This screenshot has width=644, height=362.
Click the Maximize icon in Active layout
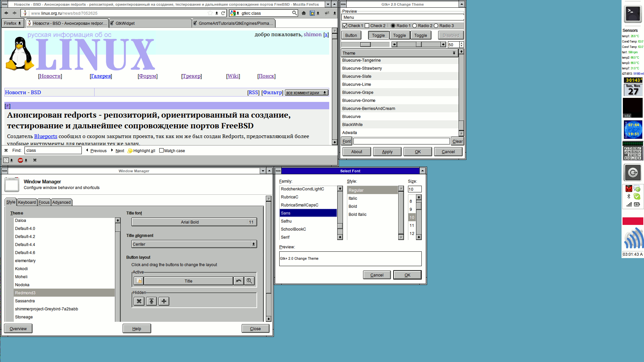coord(249,281)
